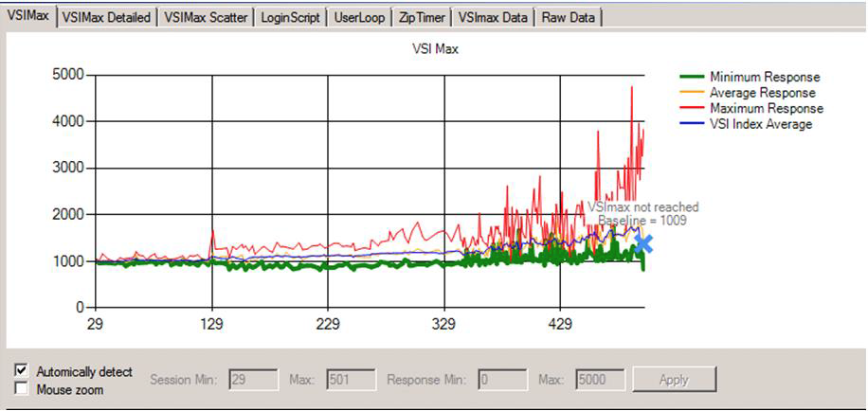Open the VSIMax Scatter tab
Screen dimensions: 868x411
click(206, 18)
